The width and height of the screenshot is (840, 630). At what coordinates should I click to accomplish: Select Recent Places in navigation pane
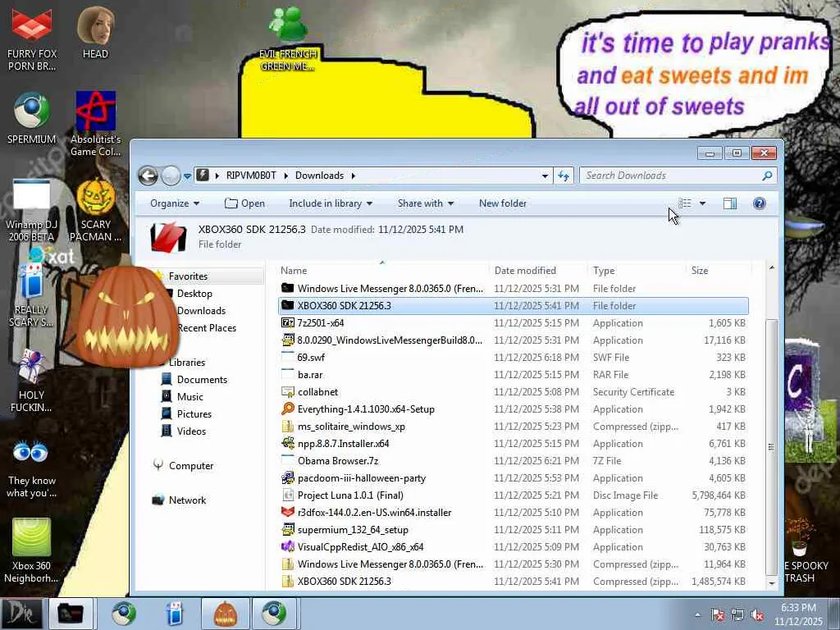point(207,328)
